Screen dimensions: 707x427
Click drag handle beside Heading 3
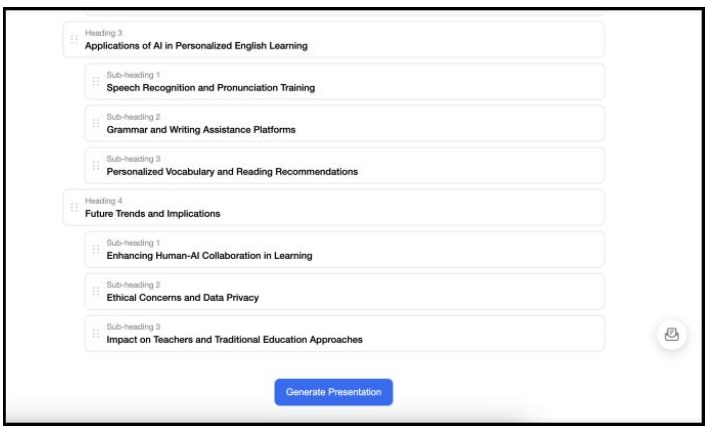(74, 40)
